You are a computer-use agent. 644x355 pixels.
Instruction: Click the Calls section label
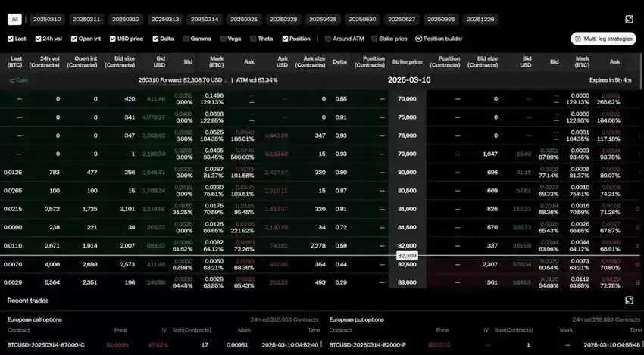[x=19, y=79]
